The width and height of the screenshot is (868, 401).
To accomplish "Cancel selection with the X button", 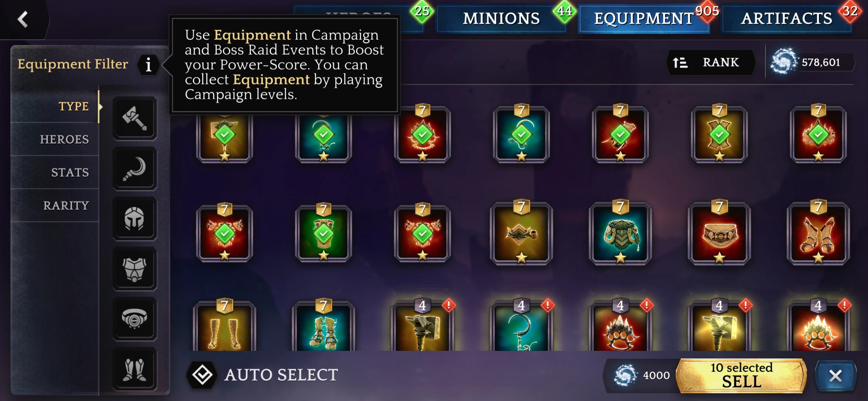I will (x=835, y=376).
